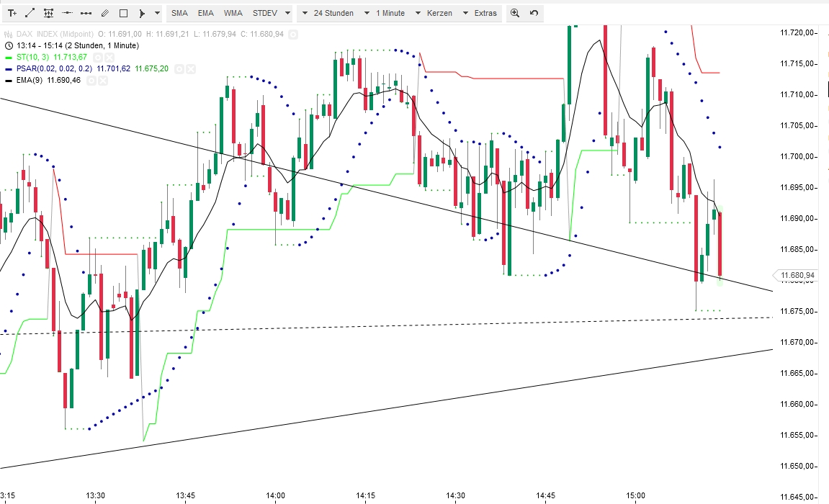Screen dimensions: 829x504
Task: Select the horizontal line tool
Action: click(x=68, y=12)
